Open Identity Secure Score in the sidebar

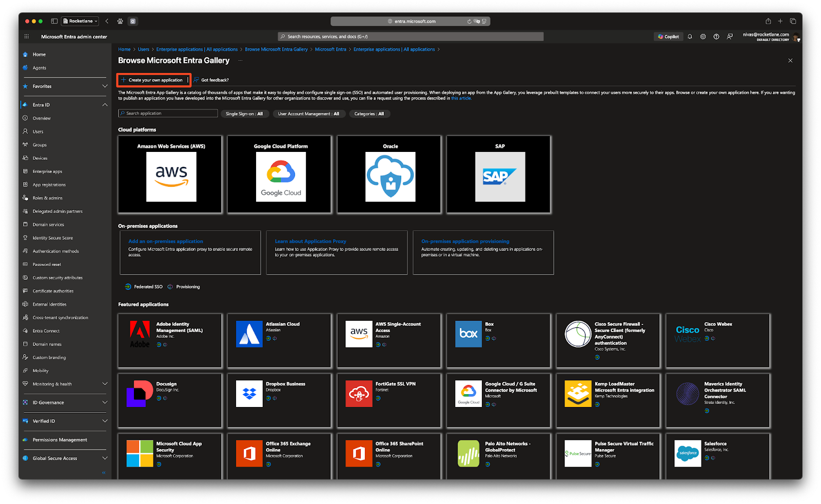[53, 238]
